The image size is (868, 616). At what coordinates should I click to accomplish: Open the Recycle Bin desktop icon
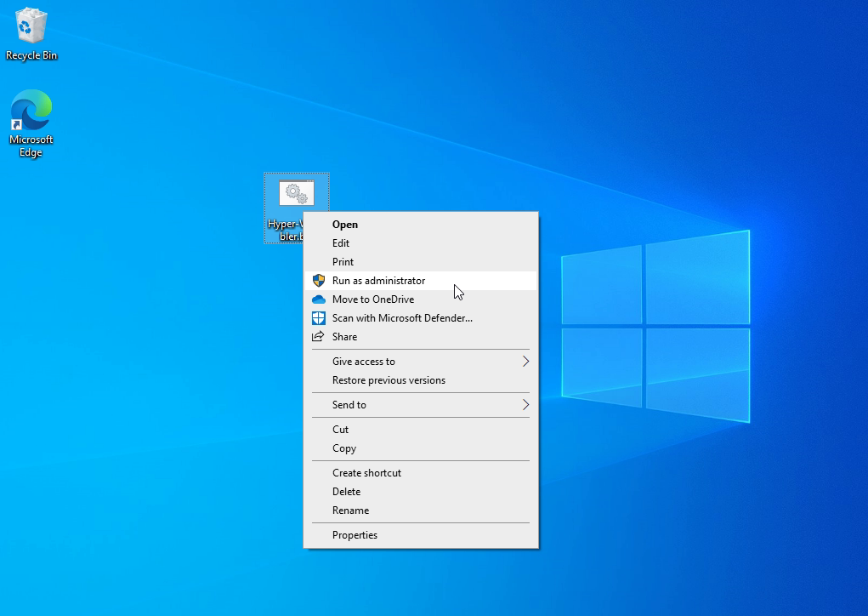[x=31, y=33]
